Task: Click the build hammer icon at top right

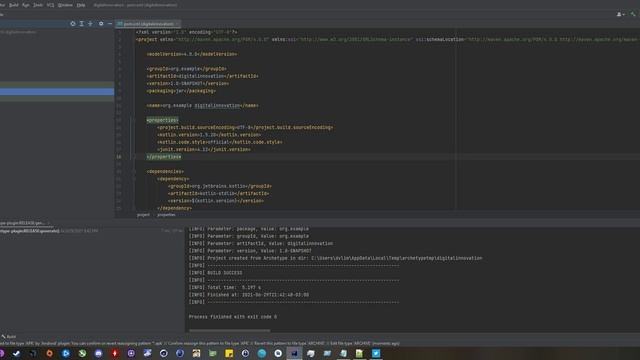Action: [633, 14]
